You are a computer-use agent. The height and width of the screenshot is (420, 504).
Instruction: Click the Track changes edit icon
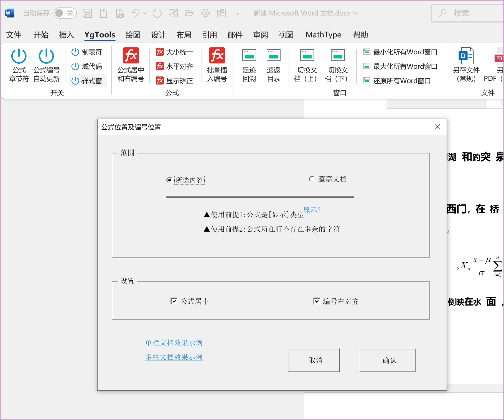click(173, 13)
